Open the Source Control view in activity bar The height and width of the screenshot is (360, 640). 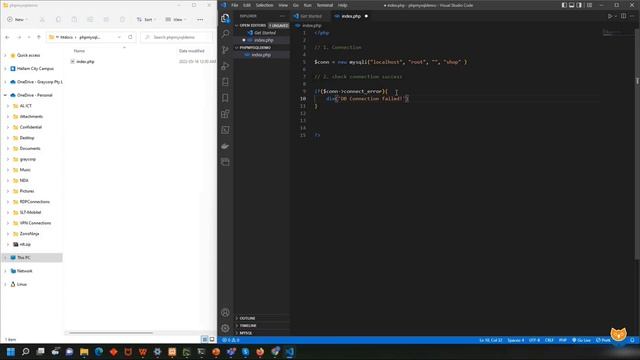(225, 50)
